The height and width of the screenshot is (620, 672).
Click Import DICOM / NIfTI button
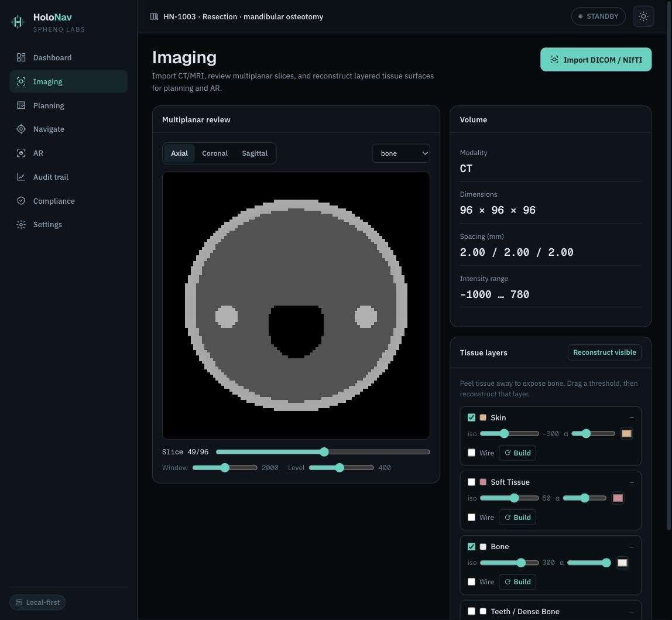click(596, 60)
